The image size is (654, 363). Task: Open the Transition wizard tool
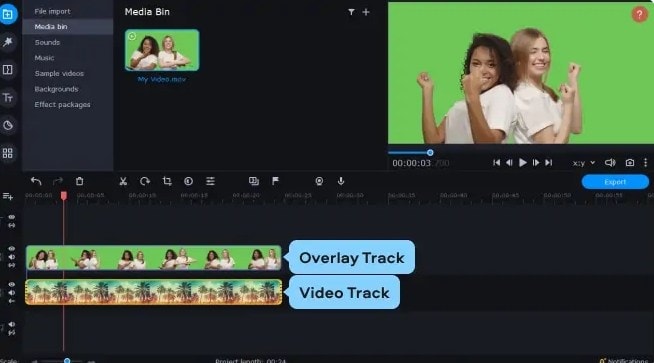pyautogui.click(x=254, y=181)
